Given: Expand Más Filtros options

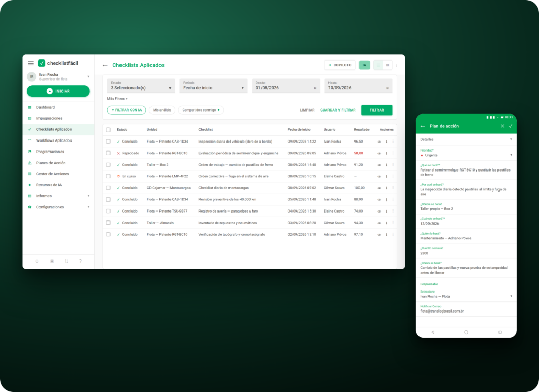Looking at the screenshot, I should coord(117,99).
